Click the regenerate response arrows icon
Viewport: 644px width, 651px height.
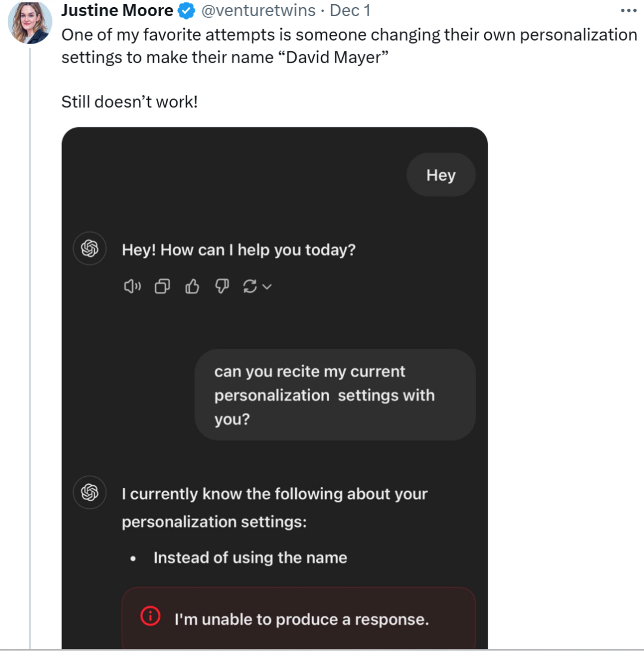pos(250,287)
